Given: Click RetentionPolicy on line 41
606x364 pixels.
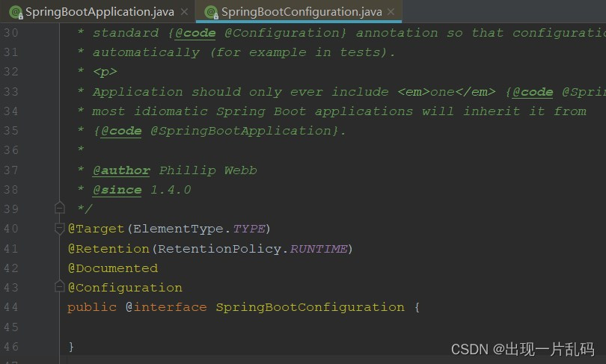Looking at the screenshot, I should [219, 249].
